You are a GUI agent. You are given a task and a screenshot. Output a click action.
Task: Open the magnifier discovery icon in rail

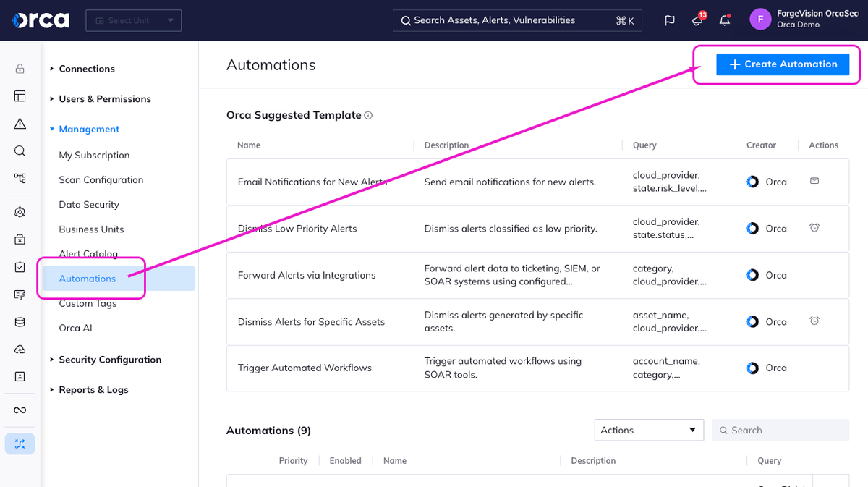click(20, 151)
